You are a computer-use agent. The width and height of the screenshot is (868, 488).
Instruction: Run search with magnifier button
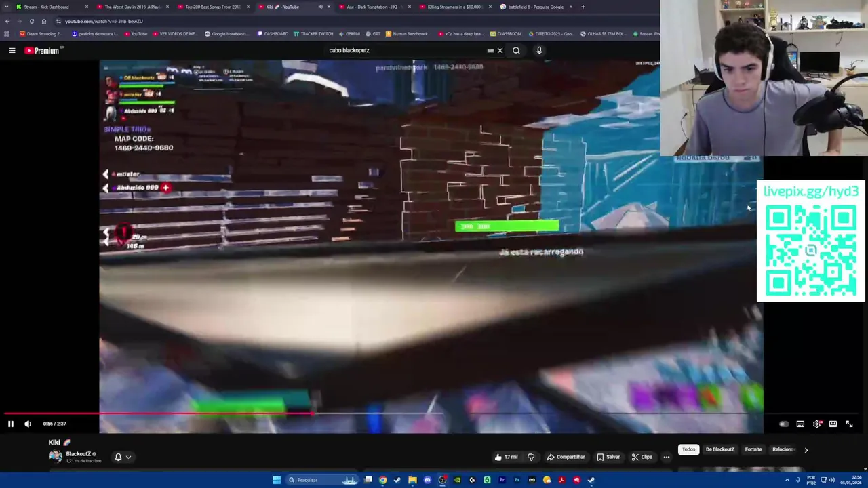click(516, 50)
